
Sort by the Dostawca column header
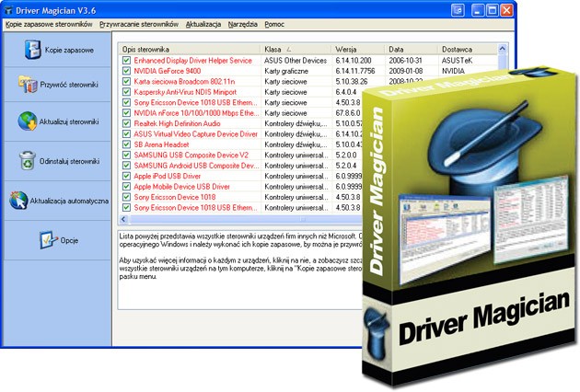click(x=468, y=49)
